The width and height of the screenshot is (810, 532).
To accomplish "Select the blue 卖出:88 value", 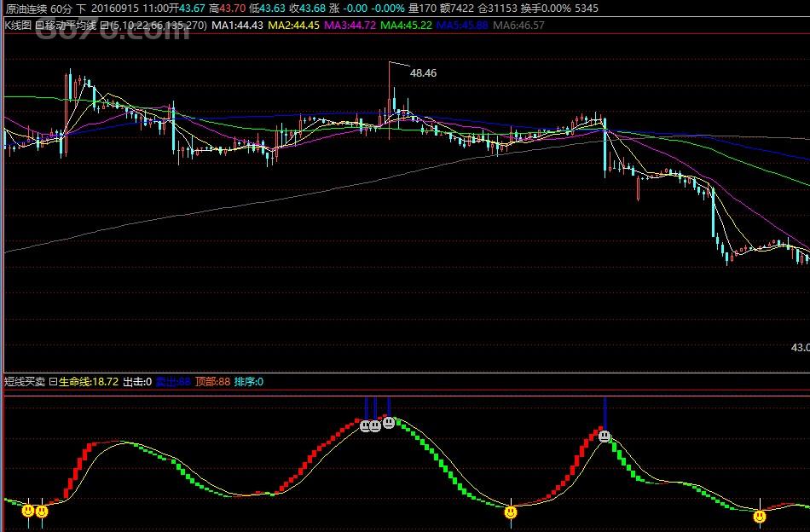I will [x=173, y=382].
